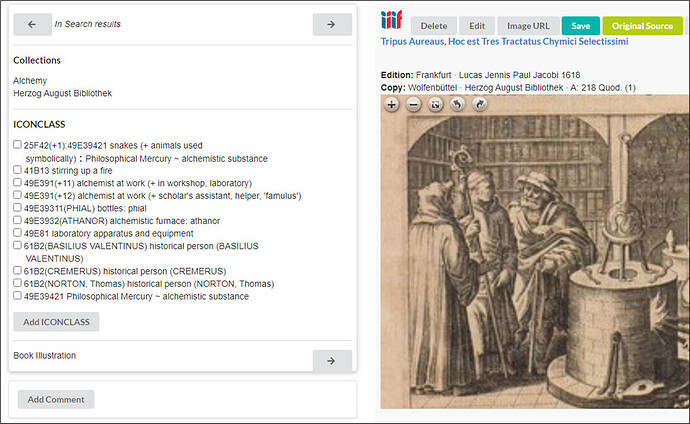The image size is (690, 424).
Task: Reset image viewer to home view
Action: coord(435,105)
